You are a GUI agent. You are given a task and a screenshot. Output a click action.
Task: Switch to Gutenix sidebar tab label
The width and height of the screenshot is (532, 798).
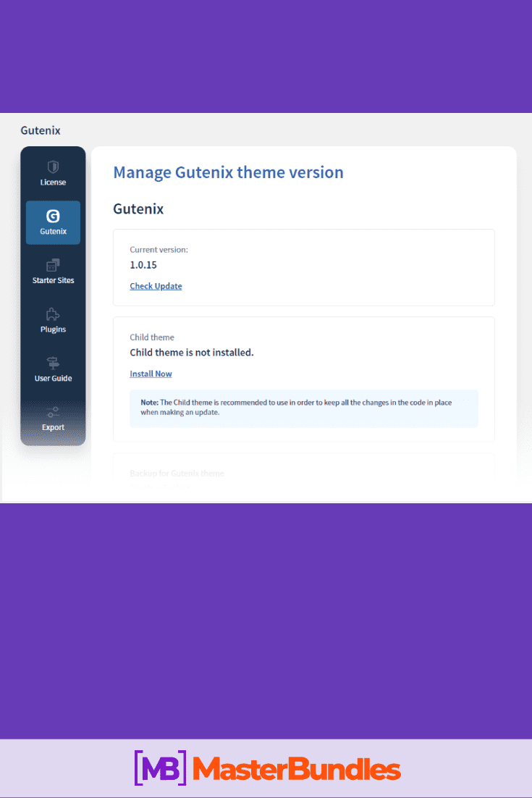(x=53, y=231)
